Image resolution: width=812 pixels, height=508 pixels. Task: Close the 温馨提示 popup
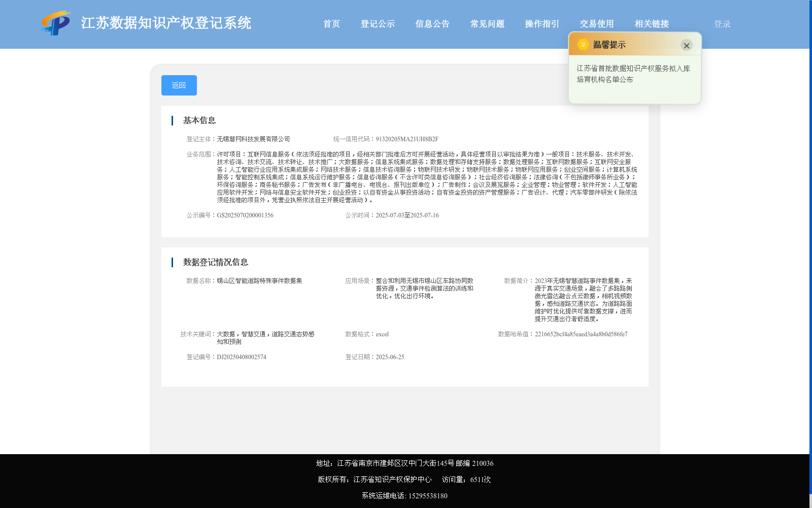click(687, 45)
